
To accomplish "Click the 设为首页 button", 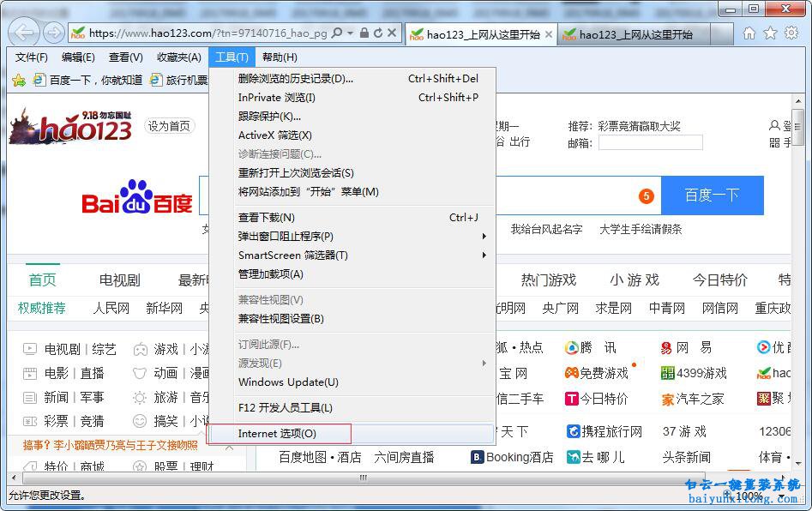I will click(x=169, y=126).
